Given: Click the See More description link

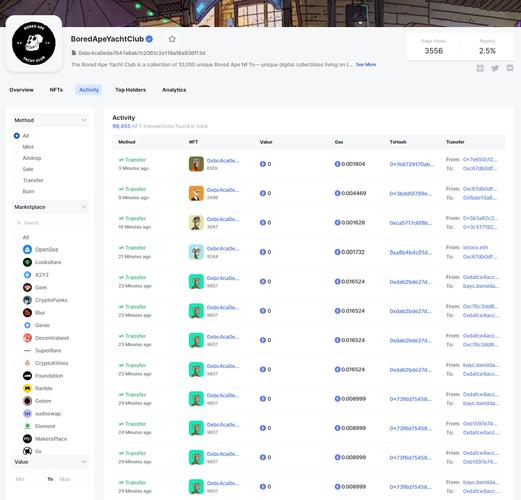Looking at the screenshot, I should [x=366, y=64].
